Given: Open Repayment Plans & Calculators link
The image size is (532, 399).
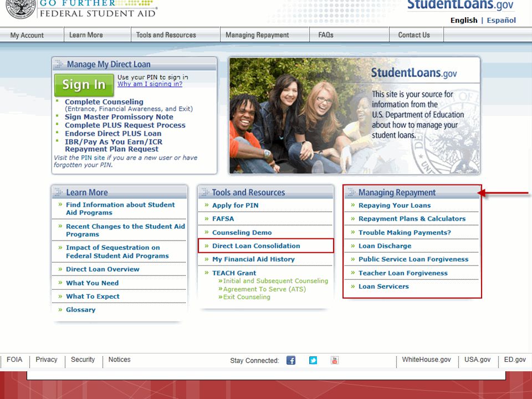Looking at the screenshot, I should coord(412,219).
